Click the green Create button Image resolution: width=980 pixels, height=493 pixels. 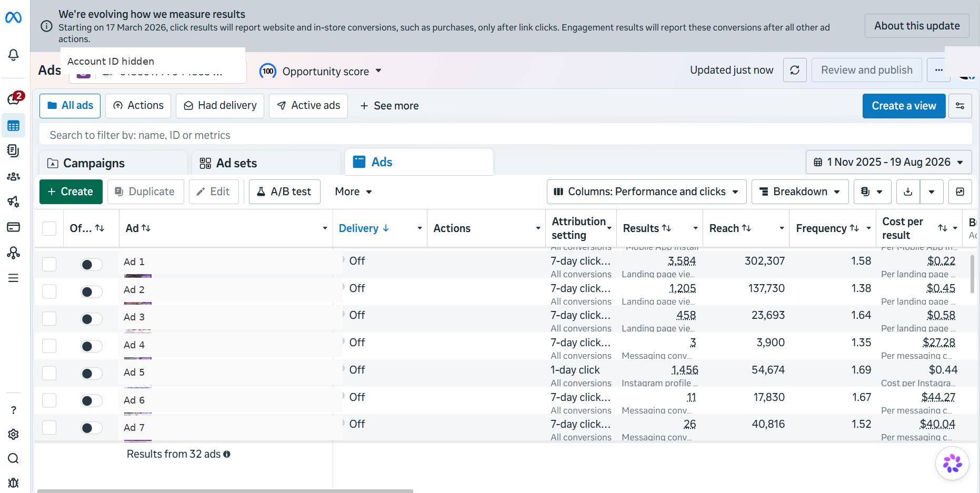[71, 192]
